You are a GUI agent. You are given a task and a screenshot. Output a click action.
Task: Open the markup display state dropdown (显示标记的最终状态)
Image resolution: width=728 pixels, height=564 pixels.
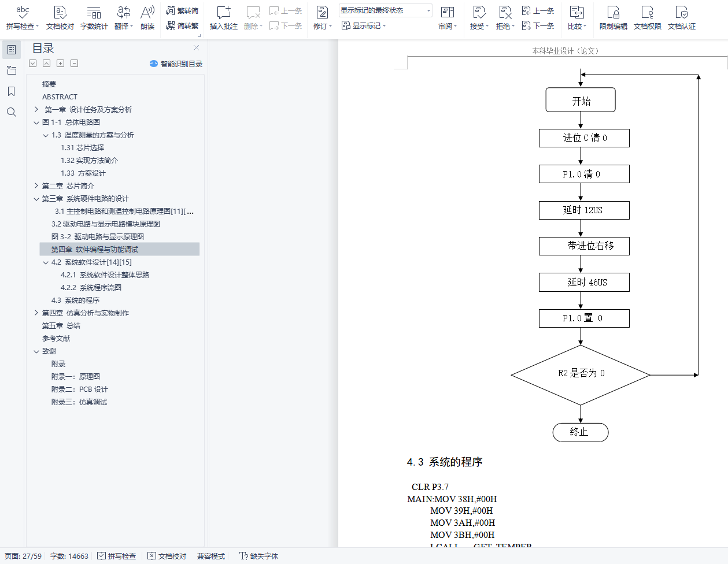point(385,10)
